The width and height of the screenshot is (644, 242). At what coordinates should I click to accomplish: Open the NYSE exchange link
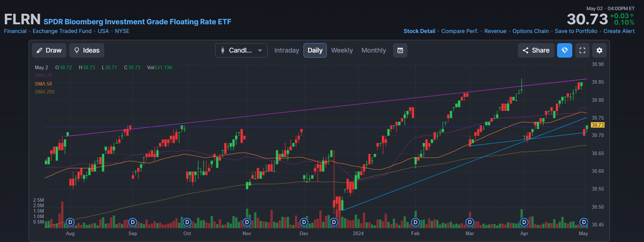click(122, 31)
